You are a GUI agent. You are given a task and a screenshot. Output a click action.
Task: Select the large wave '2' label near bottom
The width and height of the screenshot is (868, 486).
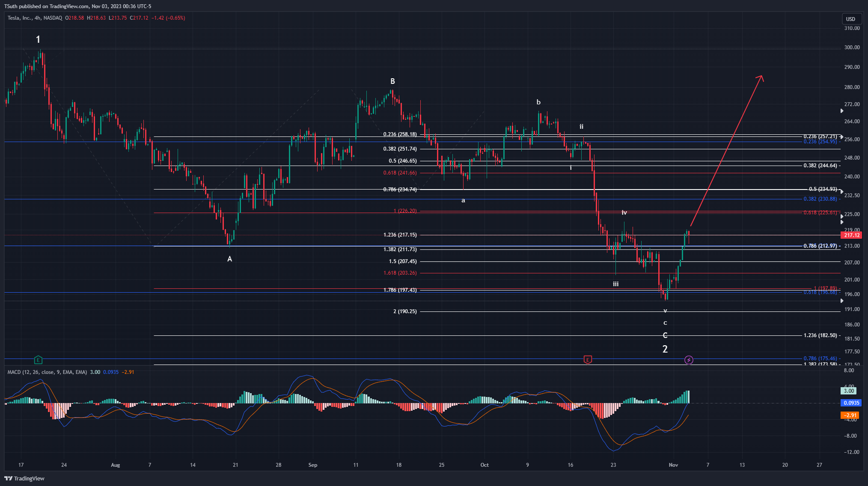coord(665,349)
